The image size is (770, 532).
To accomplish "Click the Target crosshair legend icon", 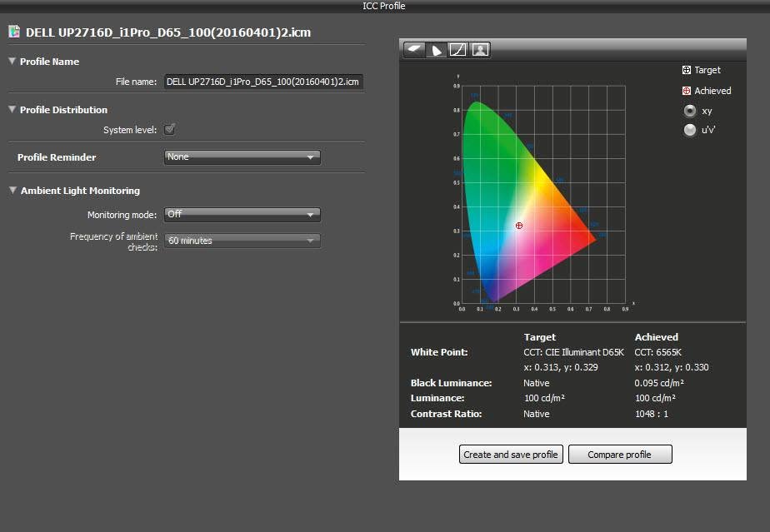I will [687, 70].
